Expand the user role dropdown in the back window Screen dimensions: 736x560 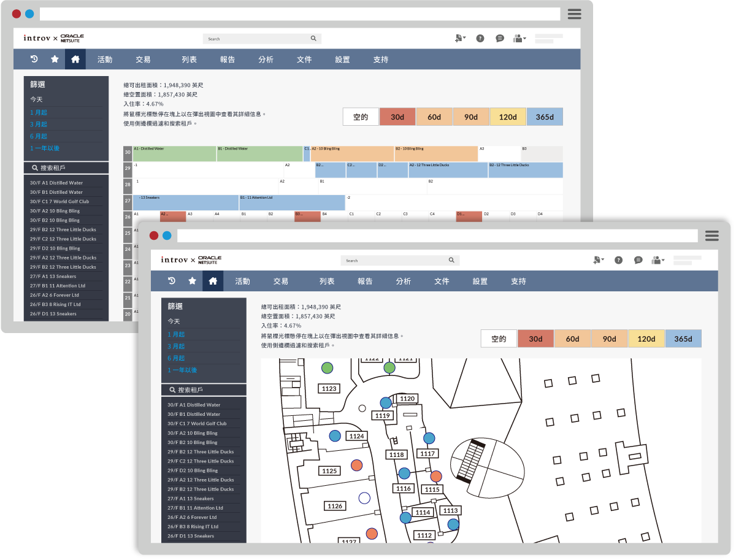(x=520, y=38)
